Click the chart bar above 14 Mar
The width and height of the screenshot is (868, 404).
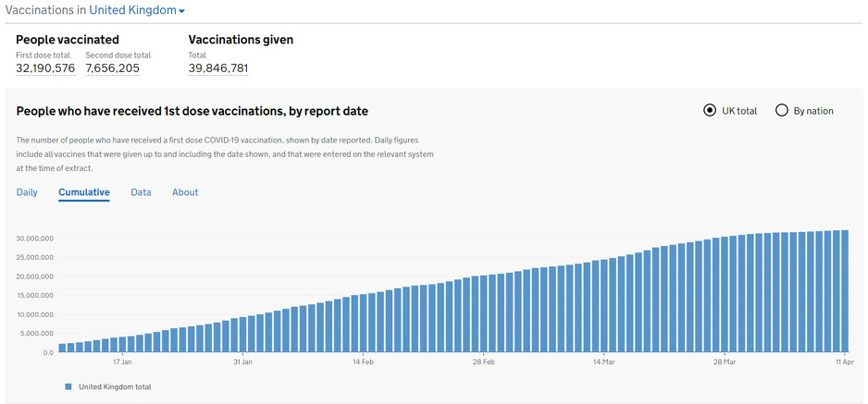pos(604,305)
